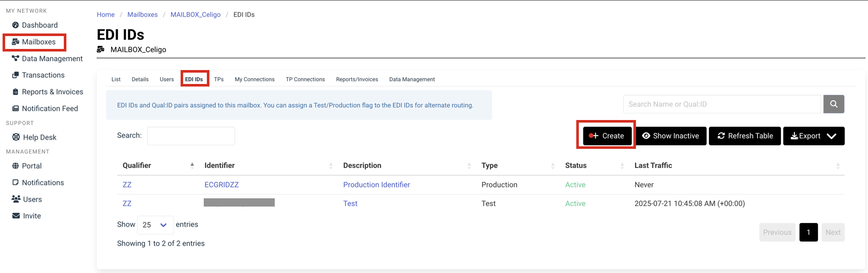
Task: Toggle Show Inactive EDI IDs
Action: point(671,136)
